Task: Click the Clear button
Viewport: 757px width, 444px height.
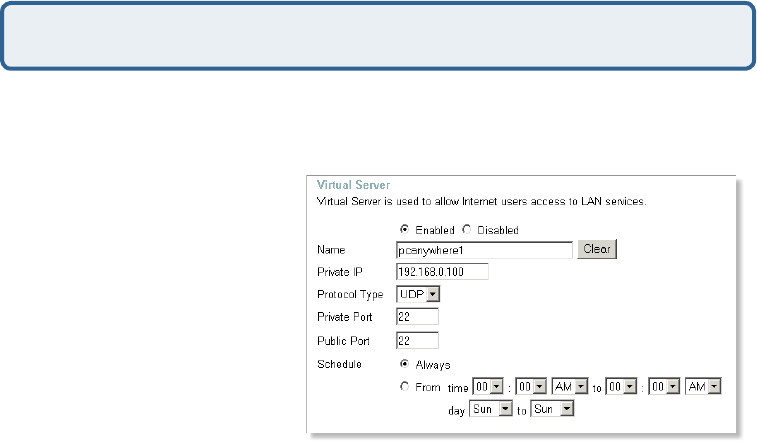Action: [597, 249]
